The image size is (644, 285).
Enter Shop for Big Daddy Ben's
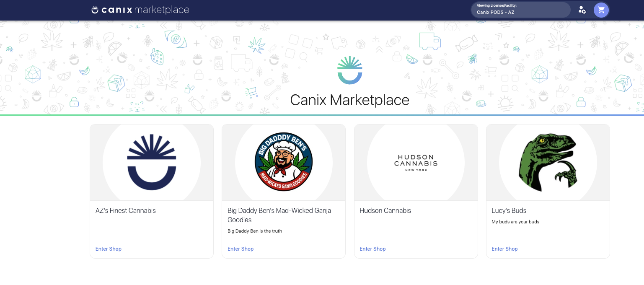(241, 249)
